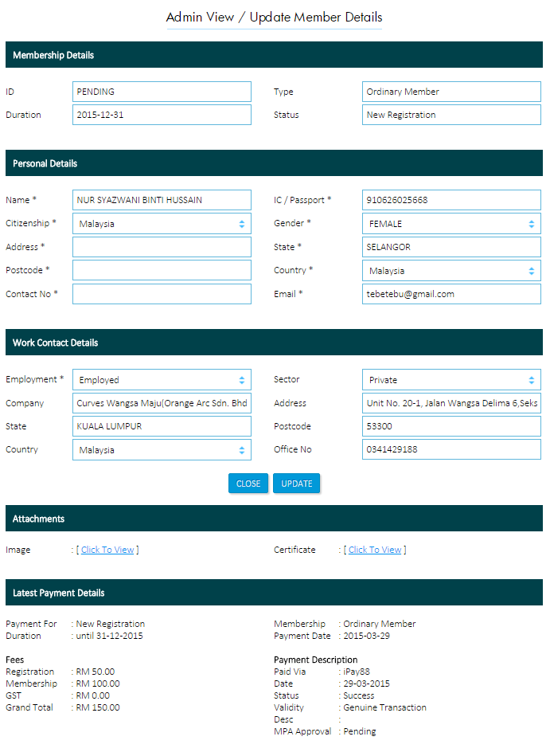View the Certificate attachment link
Image resolution: width=550 pixels, height=756 pixels.
(375, 550)
